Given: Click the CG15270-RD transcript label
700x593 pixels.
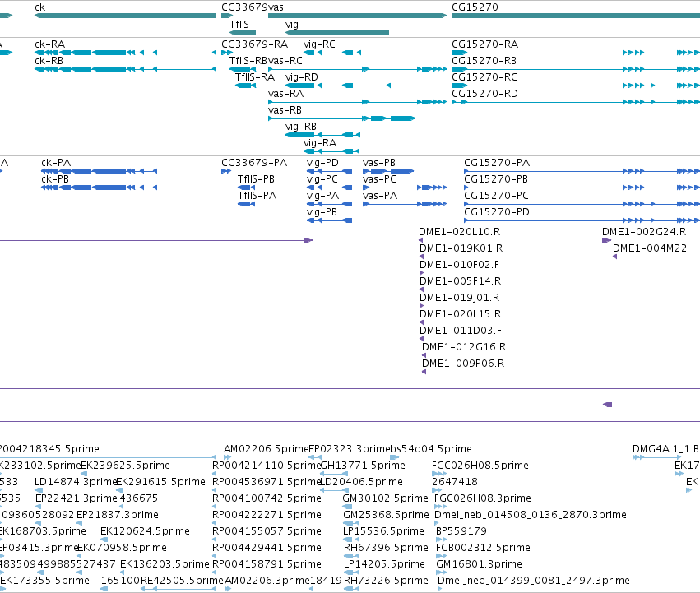Looking at the screenshot, I should 484,94.
